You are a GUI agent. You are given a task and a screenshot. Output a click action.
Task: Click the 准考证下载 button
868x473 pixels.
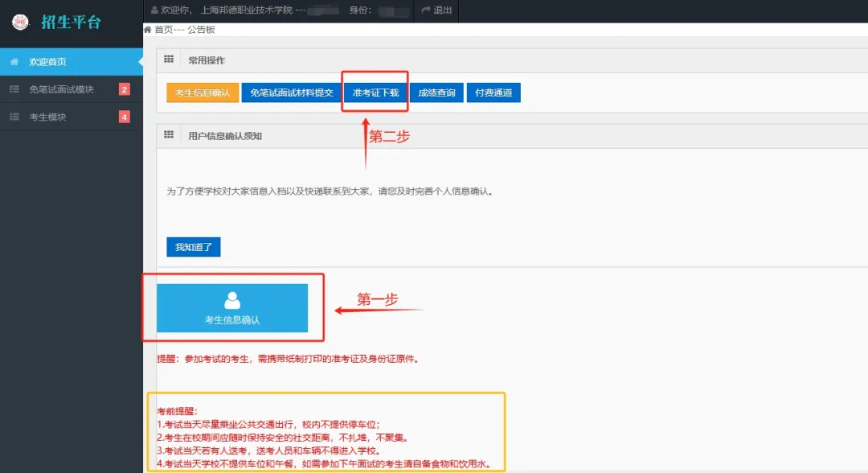tap(375, 93)
